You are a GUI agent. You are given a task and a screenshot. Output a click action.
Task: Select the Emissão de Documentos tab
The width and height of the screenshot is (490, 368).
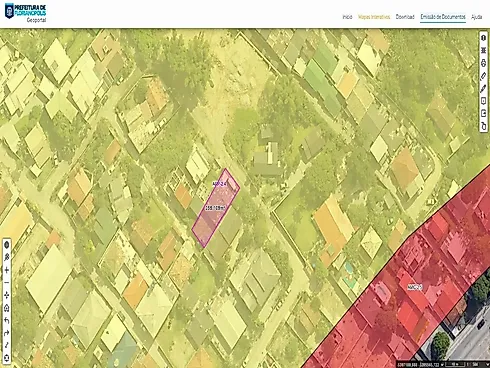click(443, 17)
